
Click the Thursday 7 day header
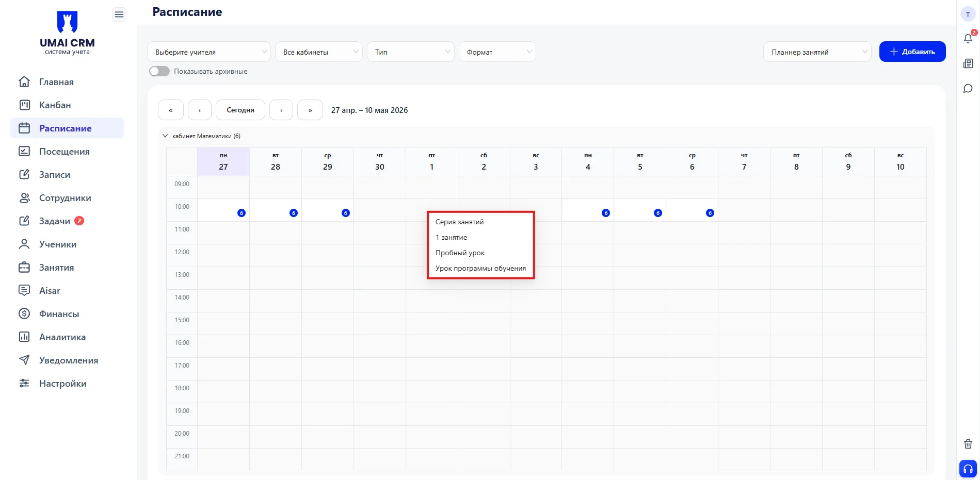[744, 162]
